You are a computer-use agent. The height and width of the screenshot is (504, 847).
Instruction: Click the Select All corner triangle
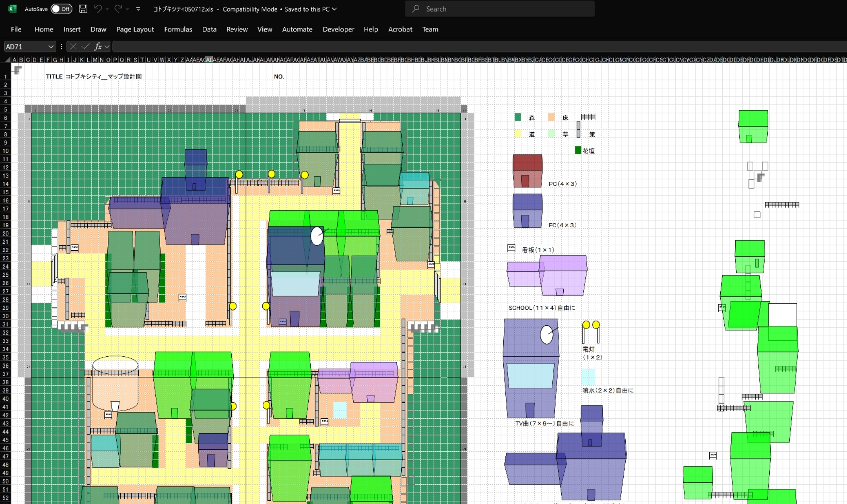click(7, 60)
